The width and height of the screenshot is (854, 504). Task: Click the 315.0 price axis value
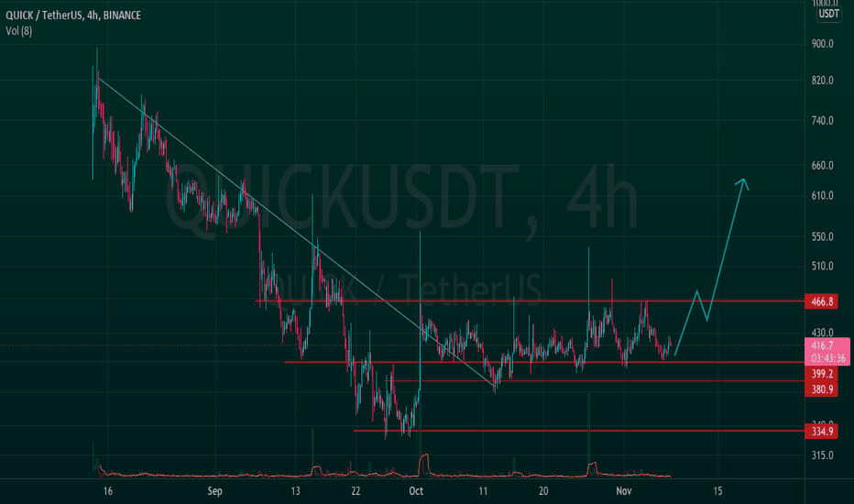pyautogui.click(x=823, y=455)
